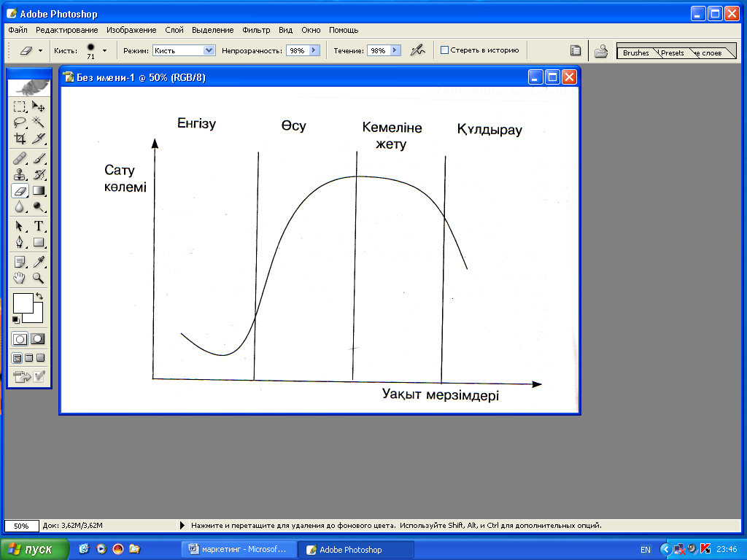
Task: Switch to Standard editing mode
Action: pyautogui.click(x=20, y=339)
